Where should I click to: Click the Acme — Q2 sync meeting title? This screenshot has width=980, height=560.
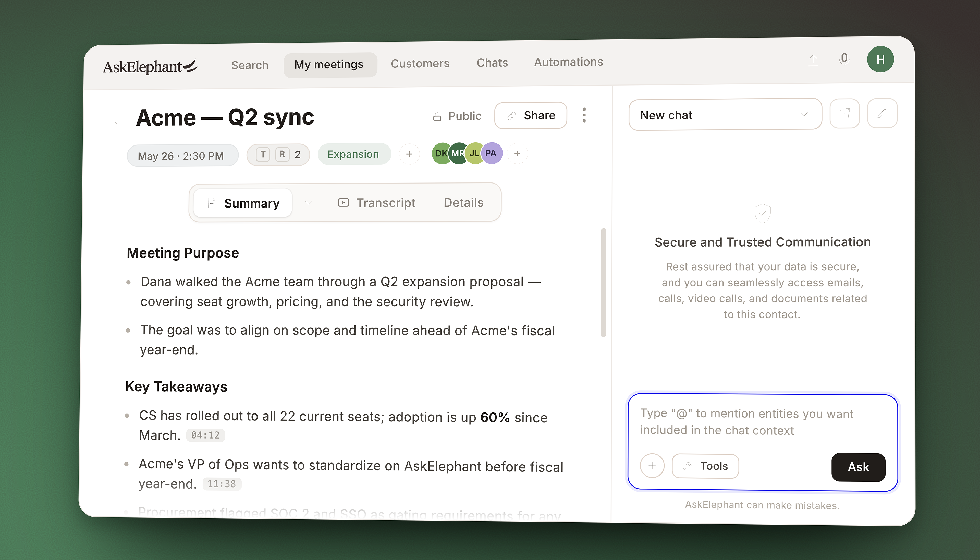[225, 117]
